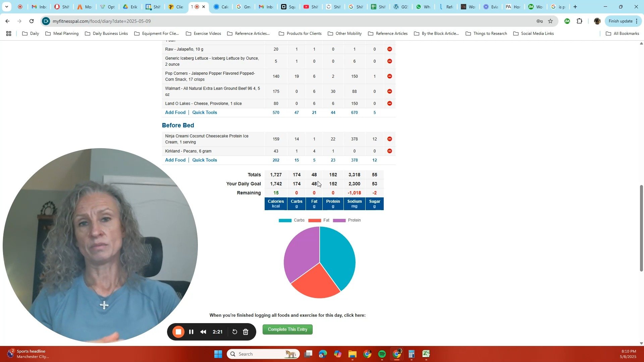The width and height of the screenshot is (644, 362).
Task: Switch to the Erik Google Drive tab
Action: pos(130,7)
